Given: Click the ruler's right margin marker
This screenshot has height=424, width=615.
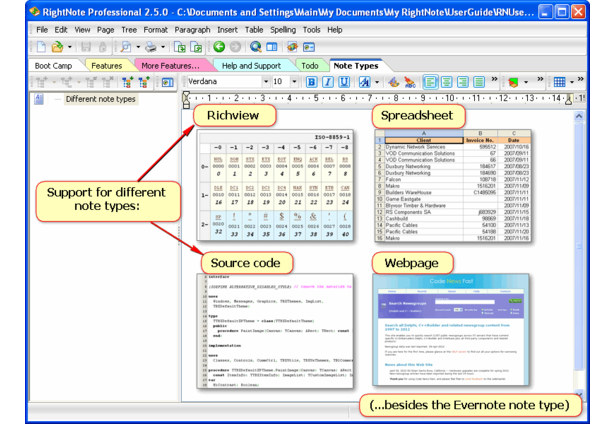Looking at the screenshot, I should click(568, 100).
